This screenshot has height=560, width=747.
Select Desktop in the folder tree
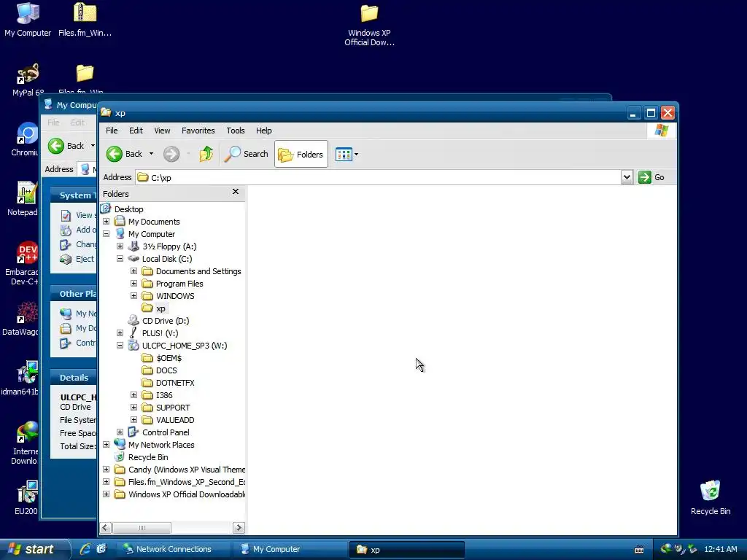pyautogui.click(x=128, y=209)
